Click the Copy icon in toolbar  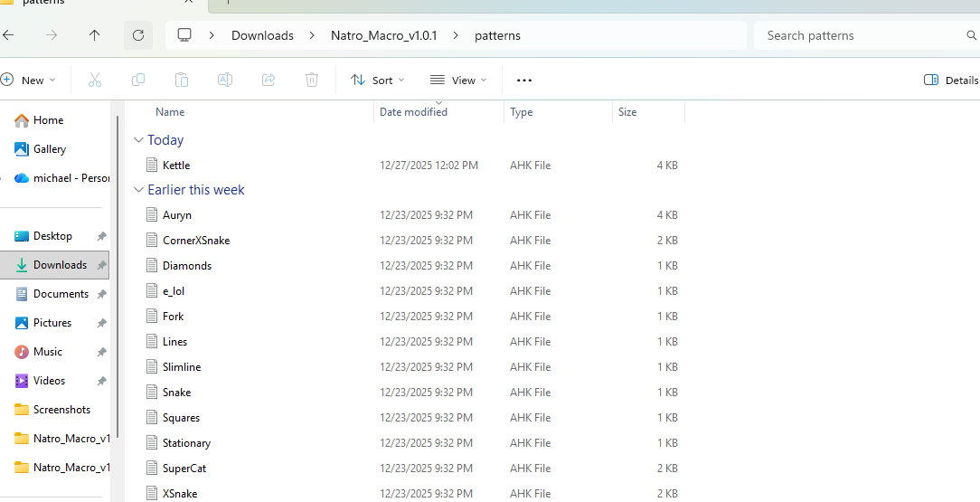(138, 80)
